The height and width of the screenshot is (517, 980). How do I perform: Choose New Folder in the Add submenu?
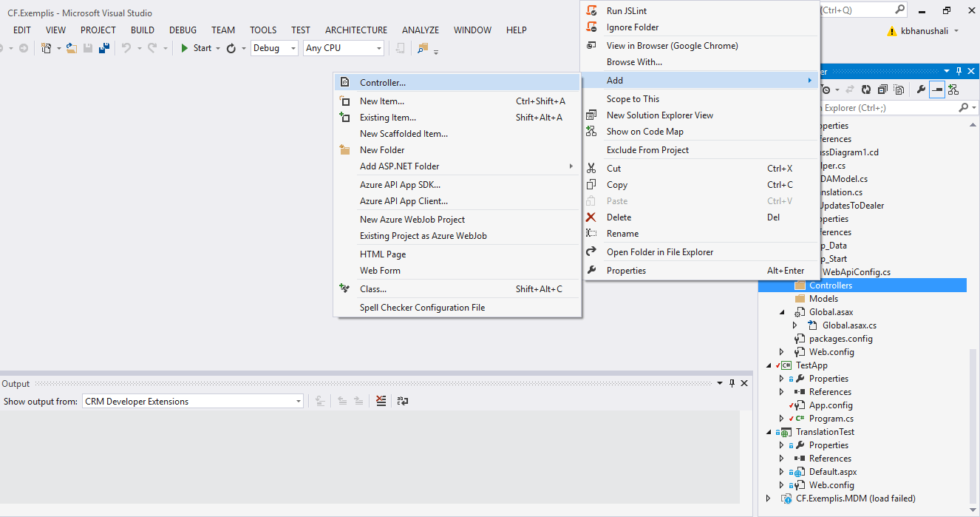[457, 150]
